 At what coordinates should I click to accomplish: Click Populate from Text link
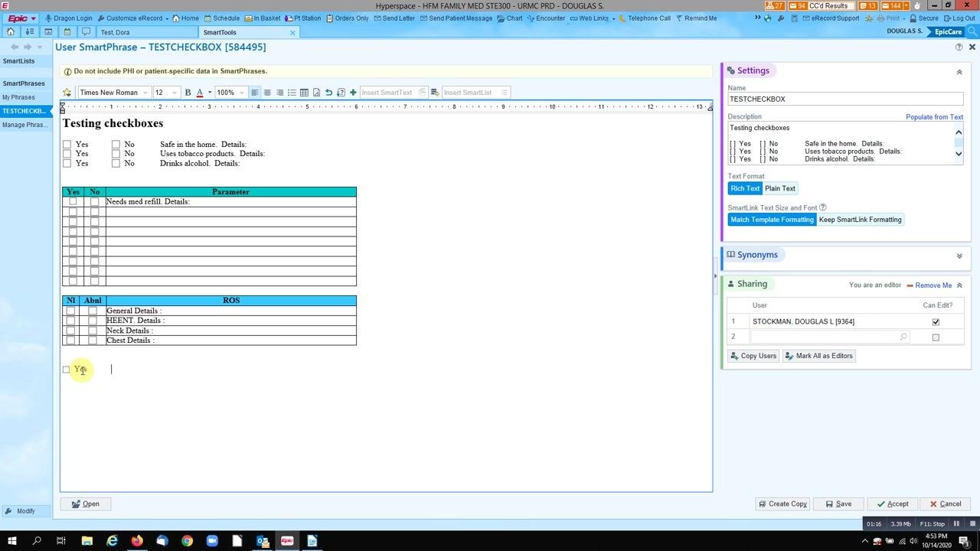tap(934, 117)
